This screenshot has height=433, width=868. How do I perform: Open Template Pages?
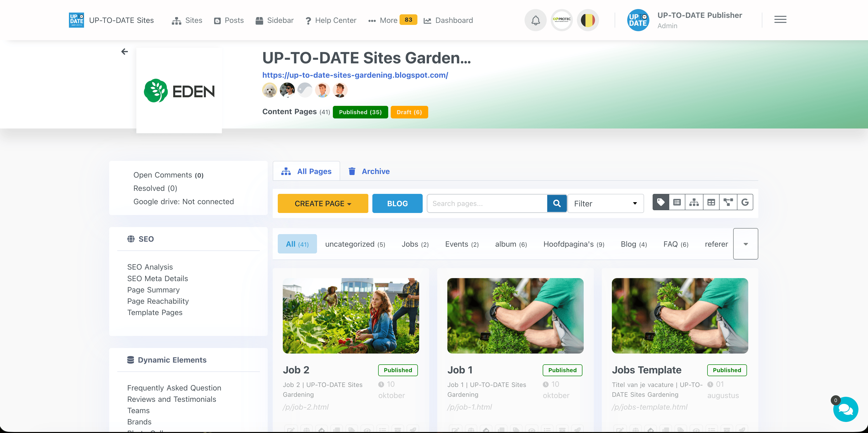point(155,312)
